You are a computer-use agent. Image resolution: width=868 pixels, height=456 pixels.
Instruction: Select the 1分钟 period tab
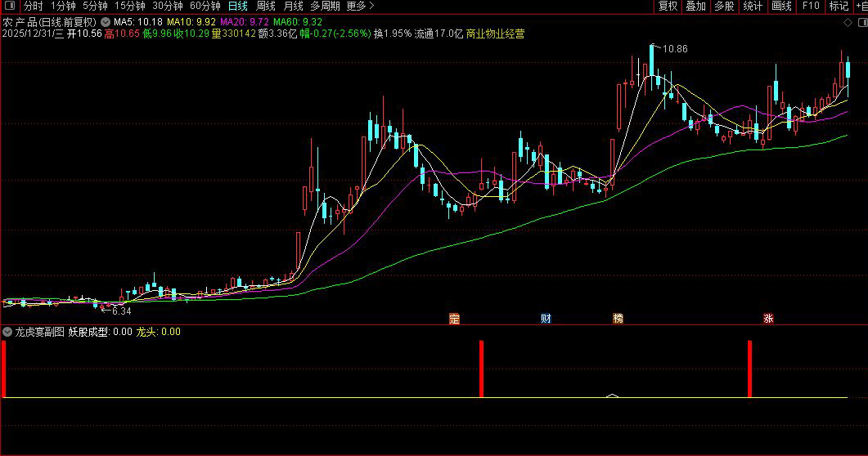pos(63,6)
